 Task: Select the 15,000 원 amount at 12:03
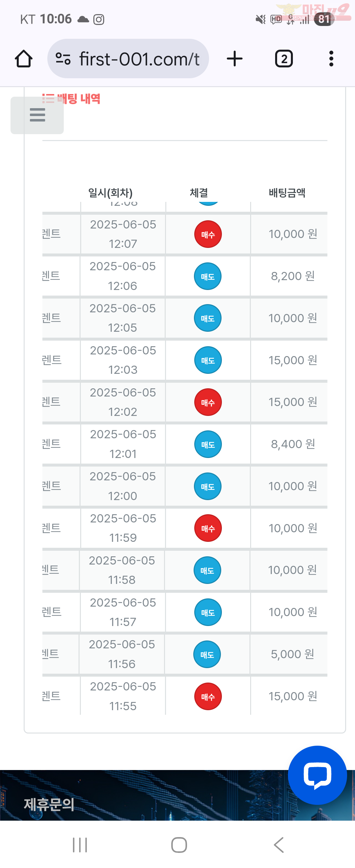[x=293, y=360]
